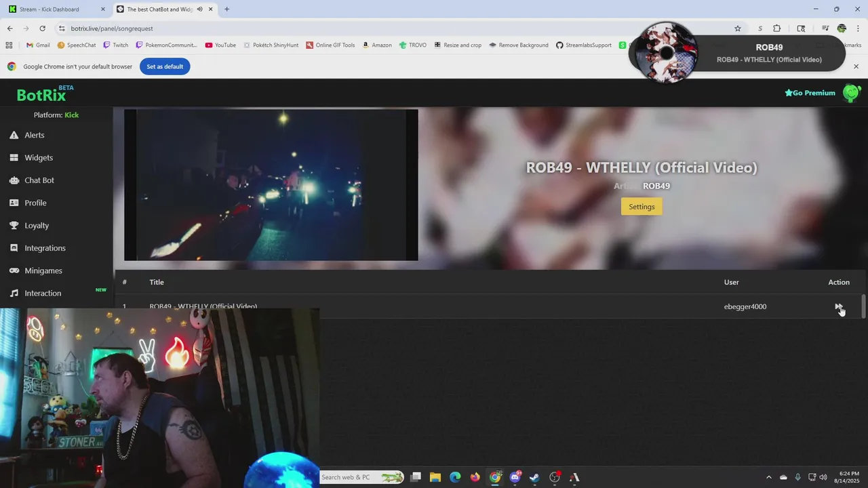Click the microphone tray icon

click(x=797, y=477)
